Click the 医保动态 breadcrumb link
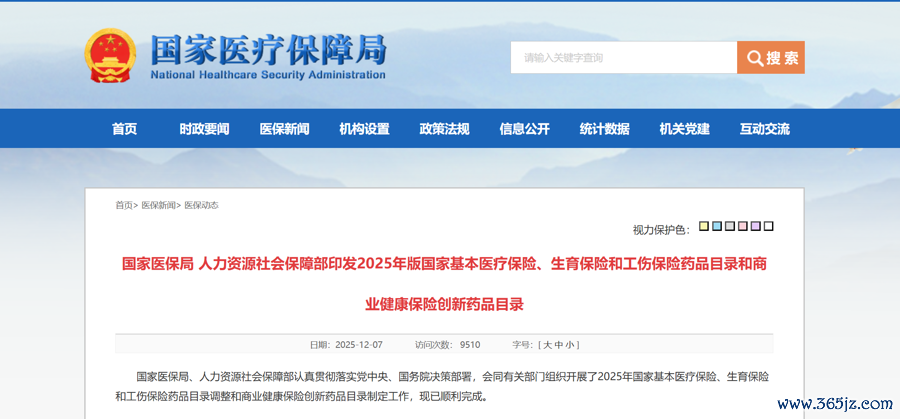The image size is (900, 419). (x=201, y=205)
